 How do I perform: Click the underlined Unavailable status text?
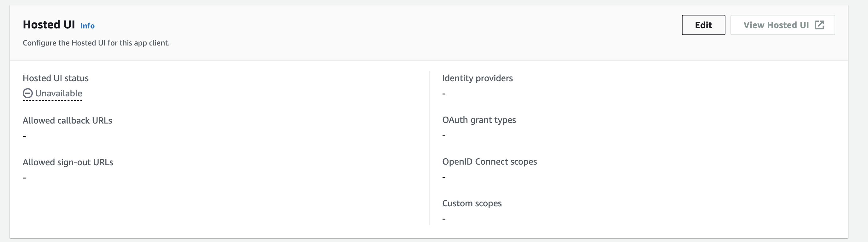pos(59,93)
